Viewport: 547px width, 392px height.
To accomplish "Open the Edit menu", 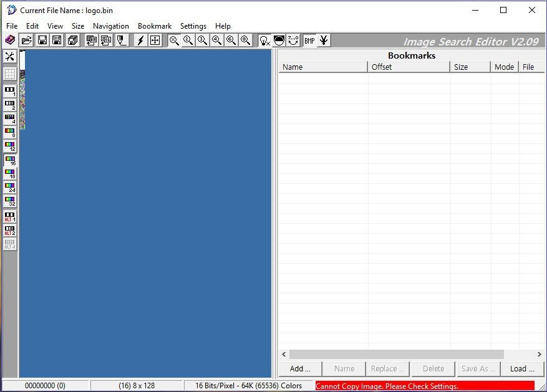I will [32, 26].
